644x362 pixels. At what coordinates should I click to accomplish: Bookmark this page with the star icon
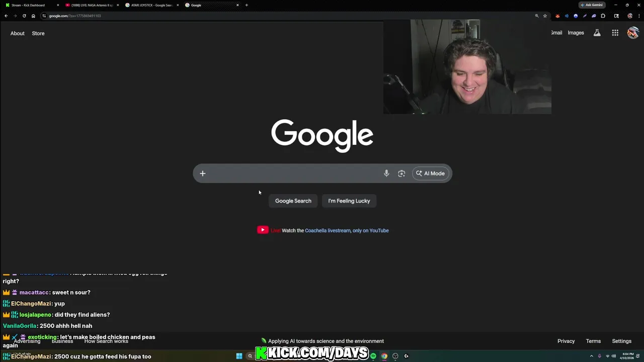pyautogui.click(x=545, y=16)
